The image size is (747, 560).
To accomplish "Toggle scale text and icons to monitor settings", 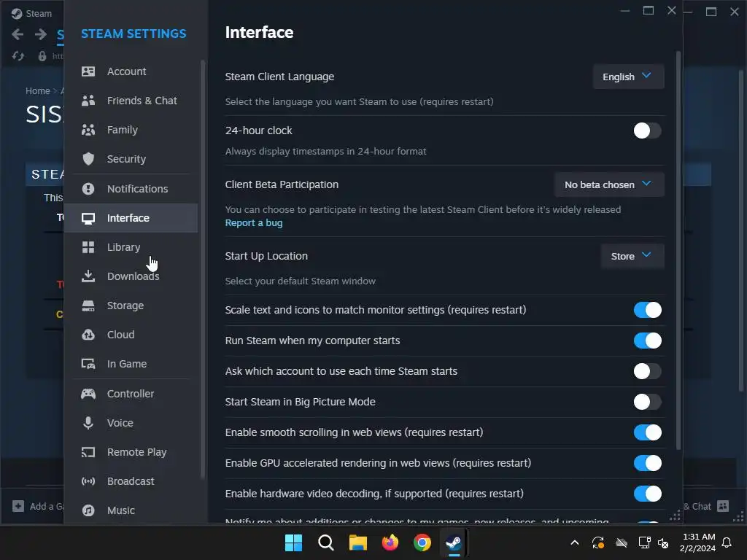I will pyautogui.click(x=647, y=310).
